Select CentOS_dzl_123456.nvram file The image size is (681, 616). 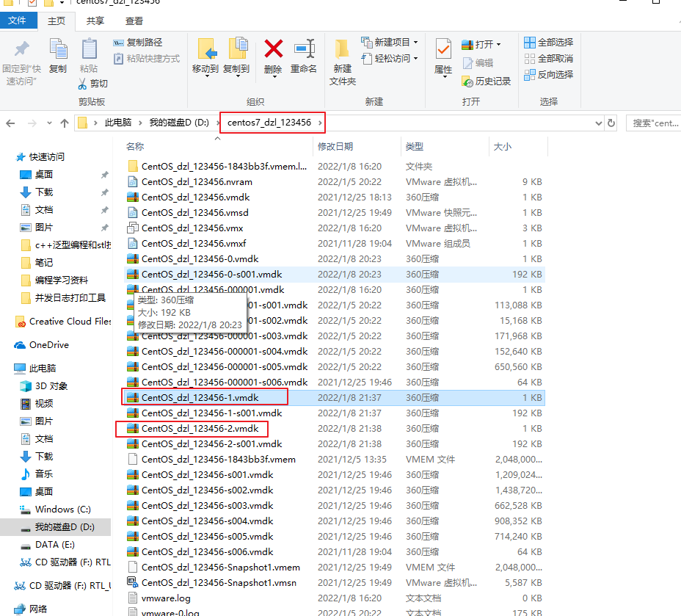[x=197, y=182]
